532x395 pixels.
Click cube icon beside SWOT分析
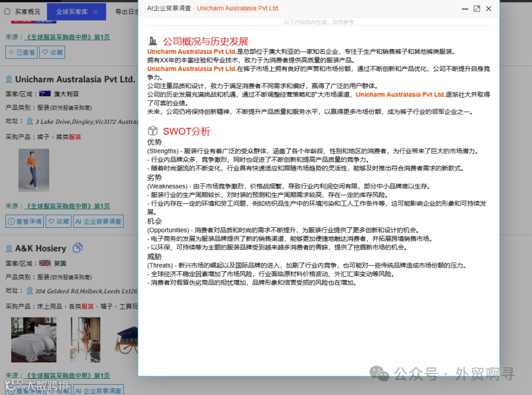click(153, 131)
